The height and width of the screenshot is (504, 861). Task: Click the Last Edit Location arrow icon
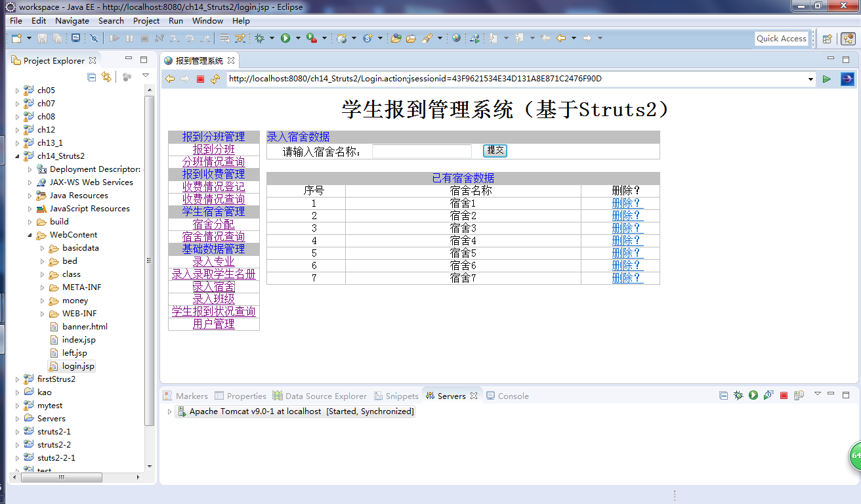click(x=545, y=38)
